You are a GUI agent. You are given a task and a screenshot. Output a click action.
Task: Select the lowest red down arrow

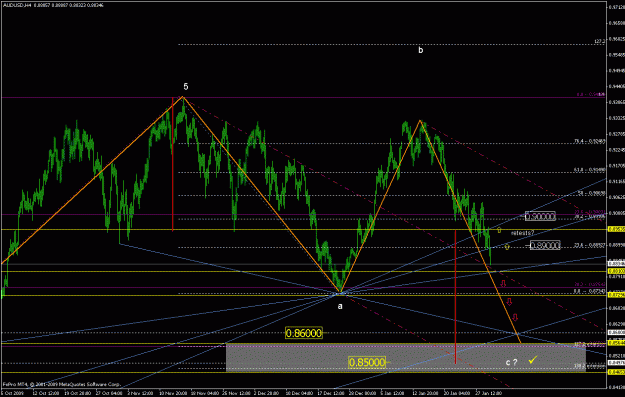pos(515,317)
